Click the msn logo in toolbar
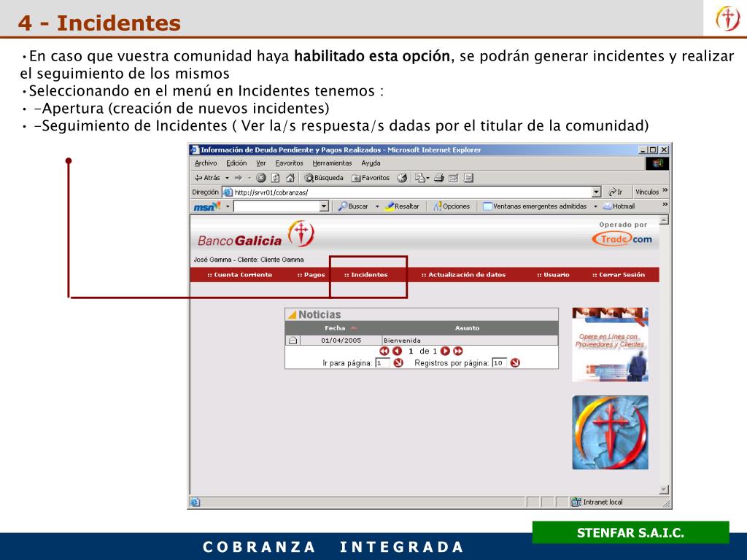This screenshot has width=747, height=560. 206,206
